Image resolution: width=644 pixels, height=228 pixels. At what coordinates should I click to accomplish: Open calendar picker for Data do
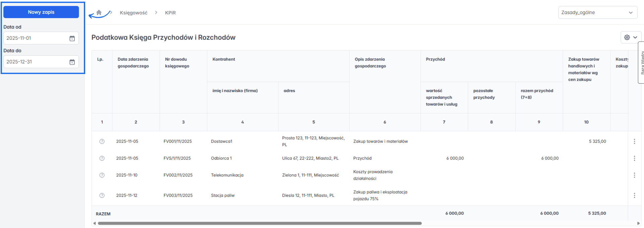tap(72, 62)
